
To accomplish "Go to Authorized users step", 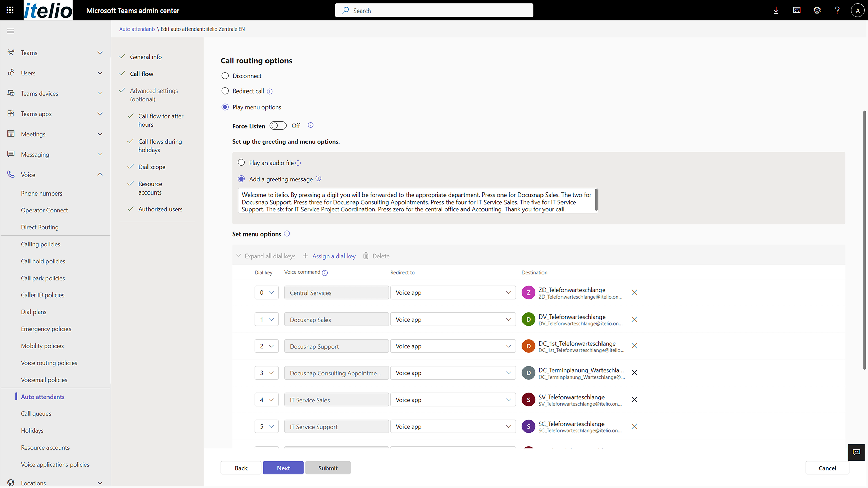I will point(160,209).
